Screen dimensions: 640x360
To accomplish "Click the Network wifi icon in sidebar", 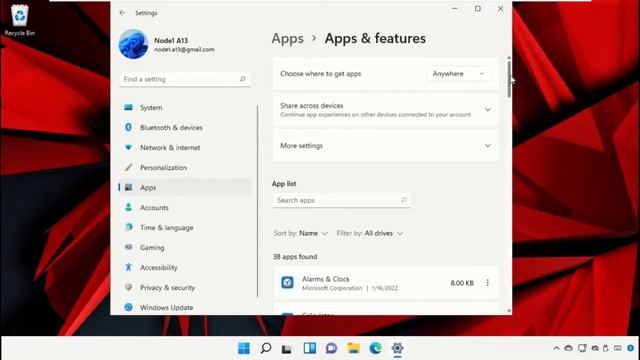I will click(x=128, y=147).
